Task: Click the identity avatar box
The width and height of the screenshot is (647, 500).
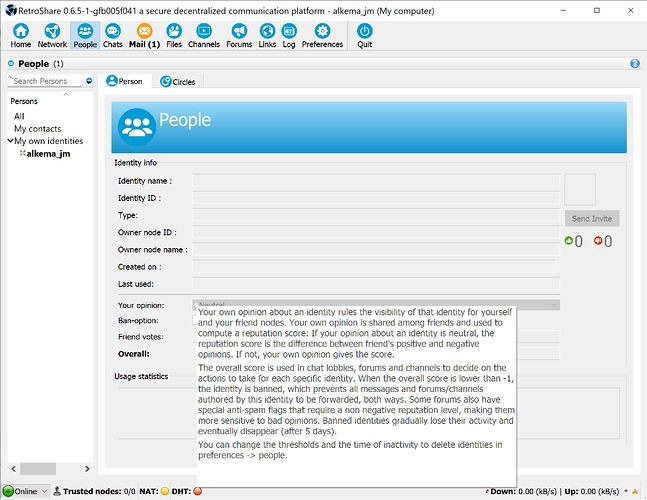Action: point(580,189)
